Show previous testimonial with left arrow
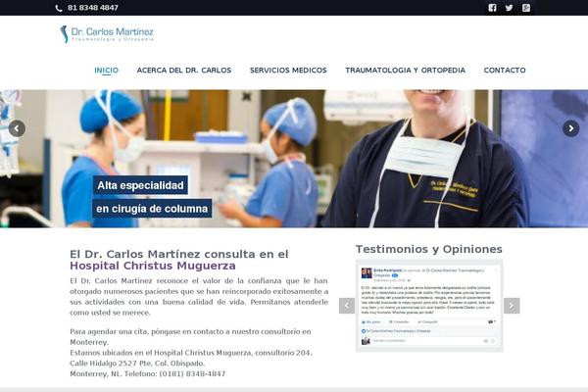 coord(346,306)
